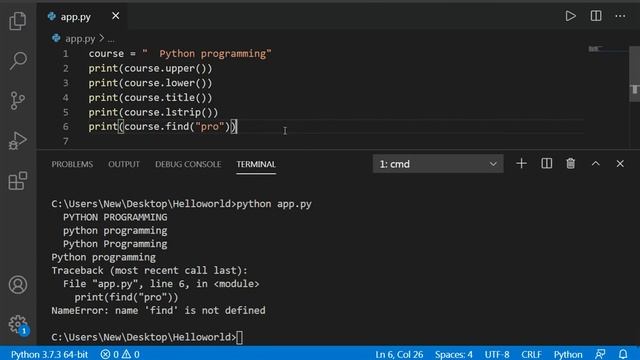The height and width of the screenshot is (360, 640).
Task: Switch to the OUTPUT panel tab
Action: (x=124, y=164)
